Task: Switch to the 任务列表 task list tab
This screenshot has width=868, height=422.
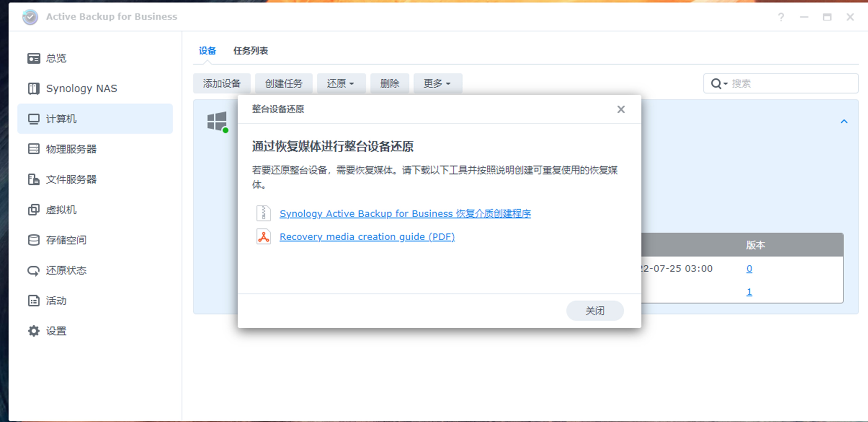Action: tap(251, 50)
